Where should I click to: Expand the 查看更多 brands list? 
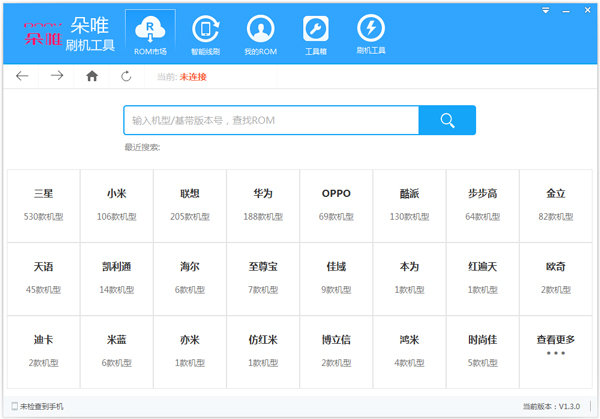coord(556,344)
